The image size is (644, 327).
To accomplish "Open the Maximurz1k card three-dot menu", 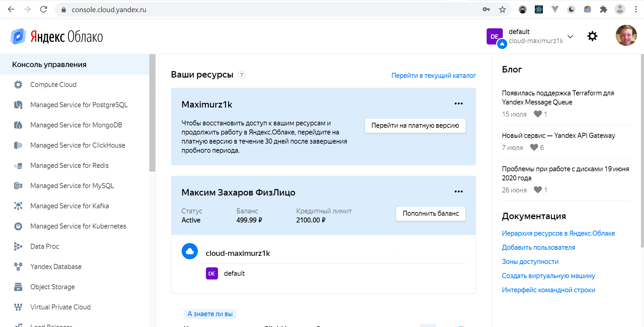I will pos(459,103).
